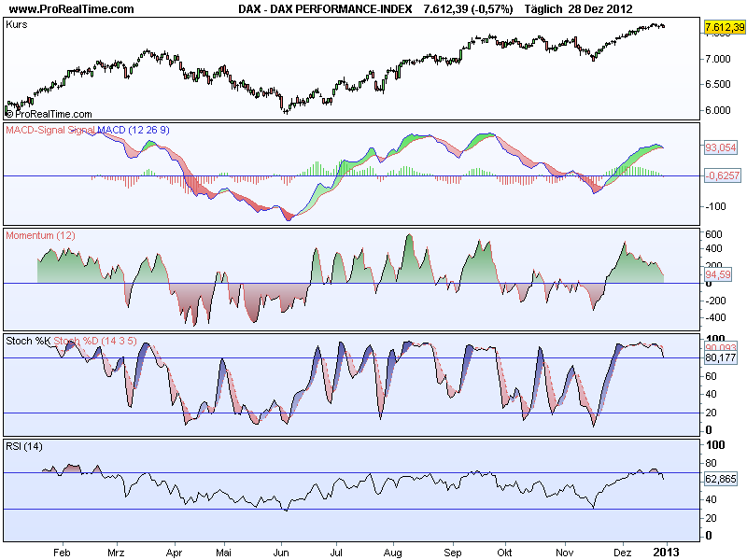Image resolution: width=747 pixels, height=560 pixels.
Task: Click the Nov time axis label
Action: [x=565, y=553]
